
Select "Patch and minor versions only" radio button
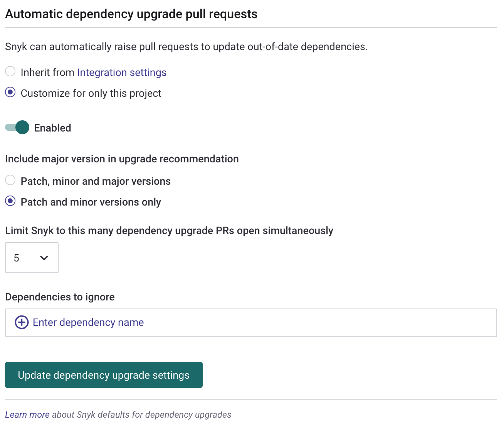[x=10, y=201]
